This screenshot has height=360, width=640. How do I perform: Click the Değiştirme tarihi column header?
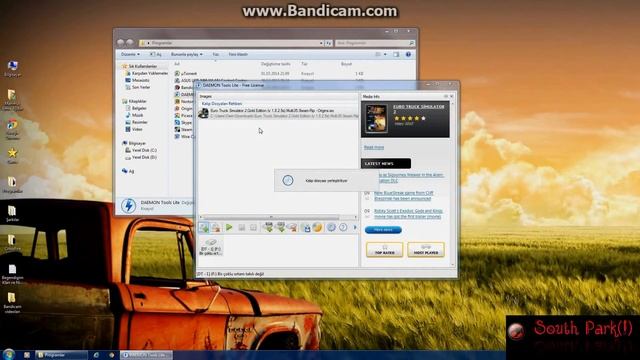tap(276, 64)
